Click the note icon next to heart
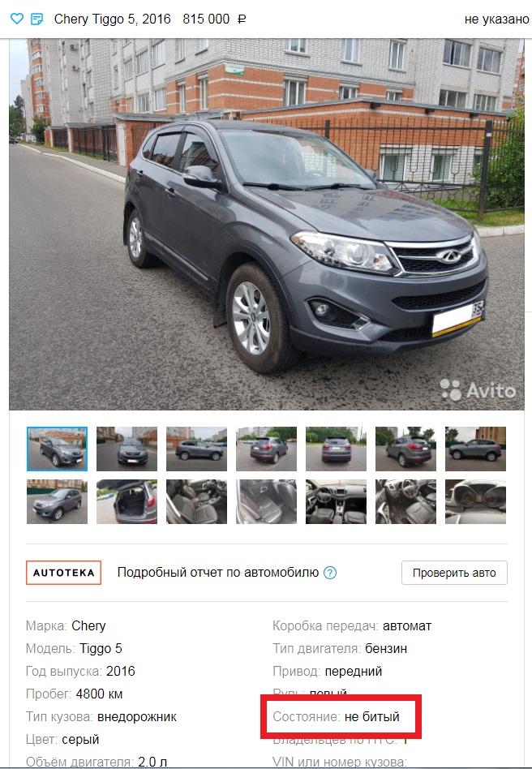 (36, 19)
